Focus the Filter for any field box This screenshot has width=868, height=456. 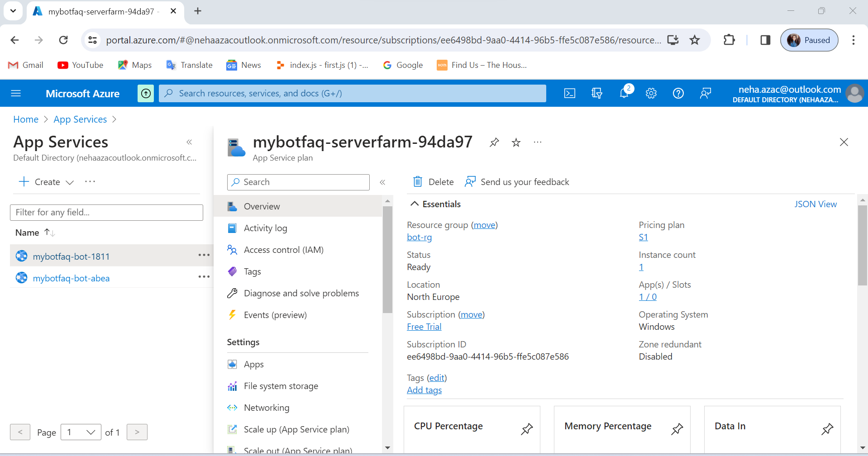click(x=106, y=212)
